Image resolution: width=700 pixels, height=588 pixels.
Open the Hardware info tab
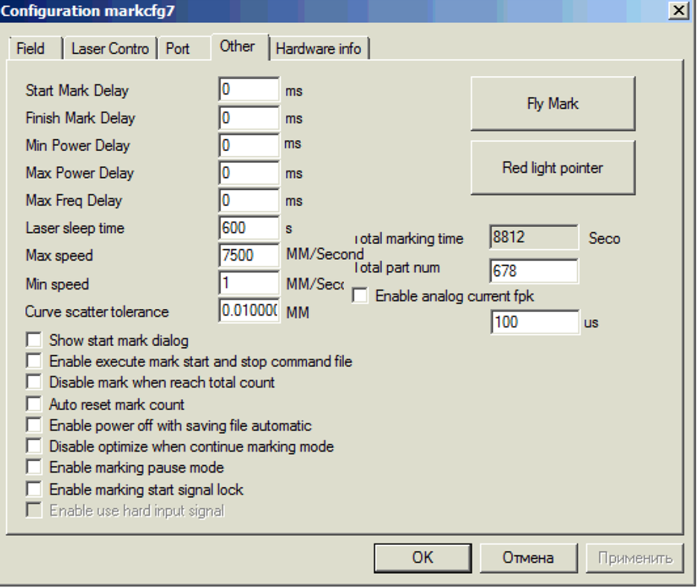coord(318,48)
